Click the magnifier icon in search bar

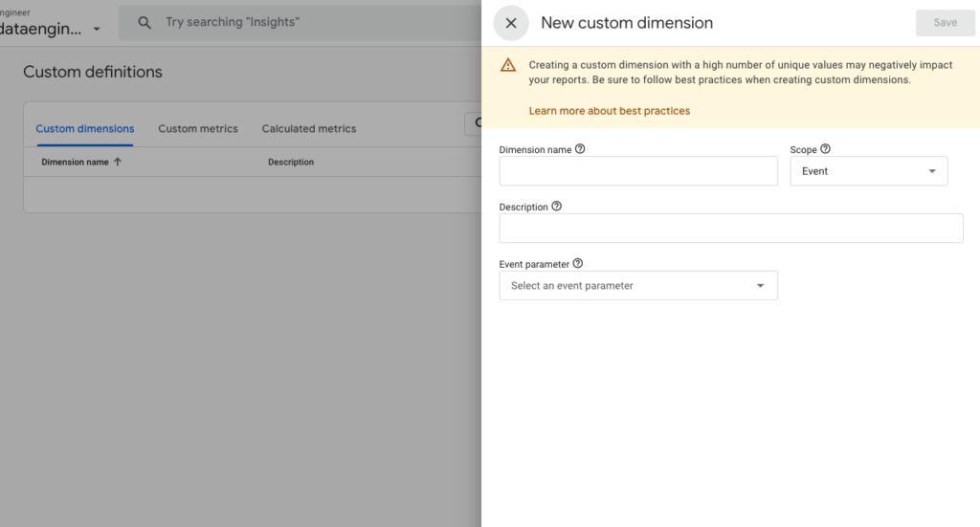pos(145,22)
